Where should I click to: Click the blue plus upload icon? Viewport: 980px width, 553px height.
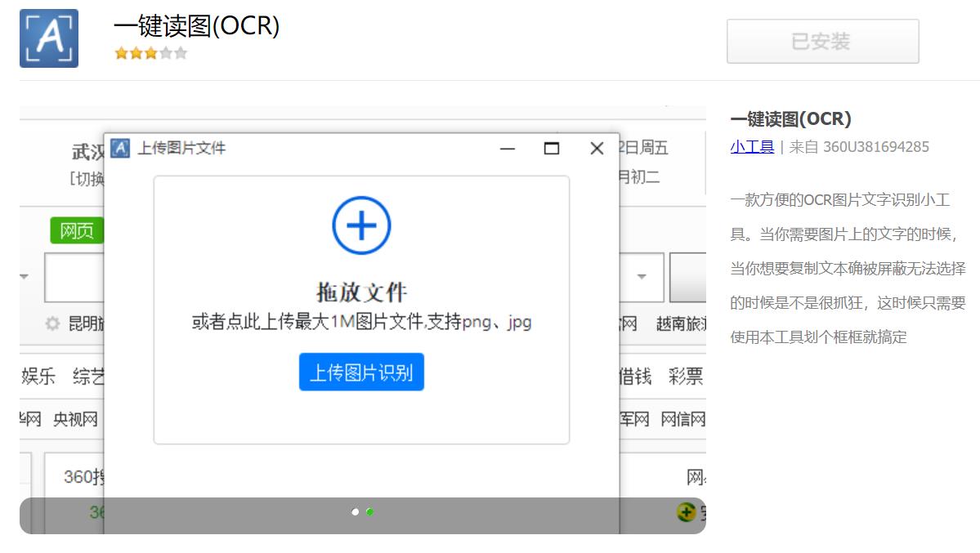362,225
